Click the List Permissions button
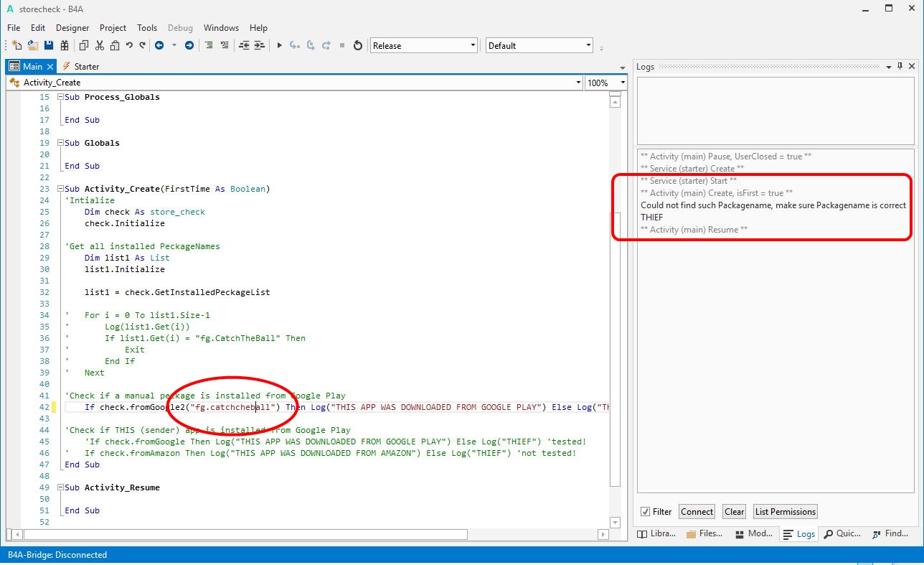The image size is (924, 565). point(785,512)
